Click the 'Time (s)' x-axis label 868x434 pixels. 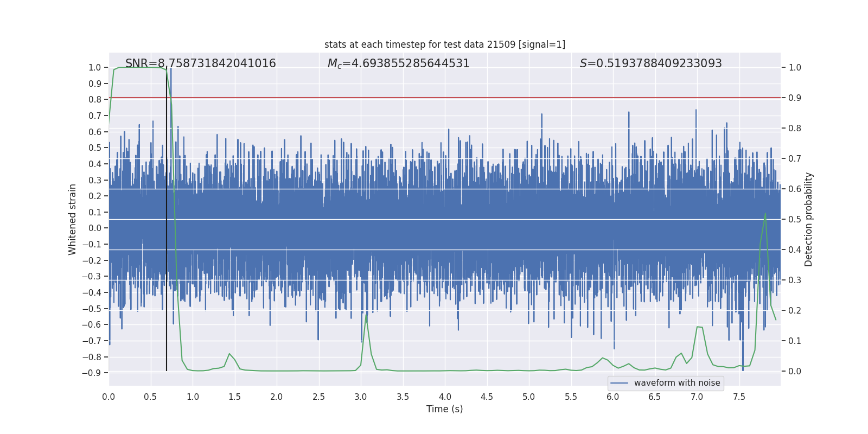(x=444, y=409)
